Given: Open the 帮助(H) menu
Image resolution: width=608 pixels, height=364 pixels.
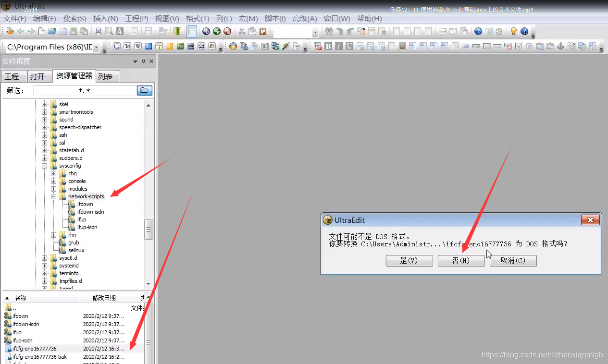Looking at the screenshot, I should pyautogui.click(x=369, y=18).
